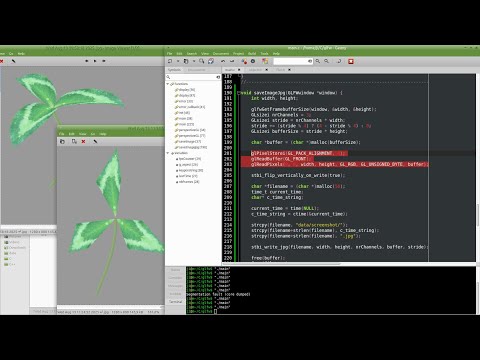Select the main.c editor tab
The width and height of the screenshot is (480, 360).
[x=230, y=70]
